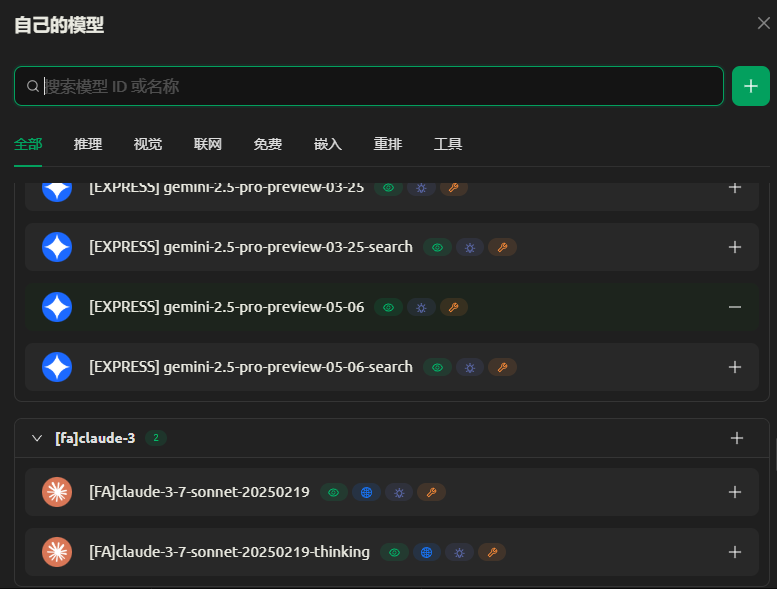Screen dimensions: 777x589
Task: Select the 全部 tab
Action: tap(28, 144)
